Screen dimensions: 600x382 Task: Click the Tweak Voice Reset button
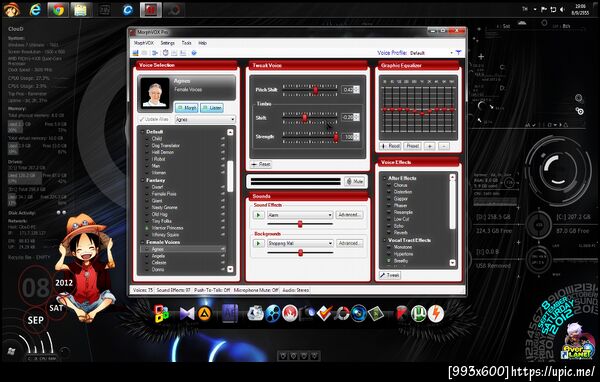tap(261, 164)
